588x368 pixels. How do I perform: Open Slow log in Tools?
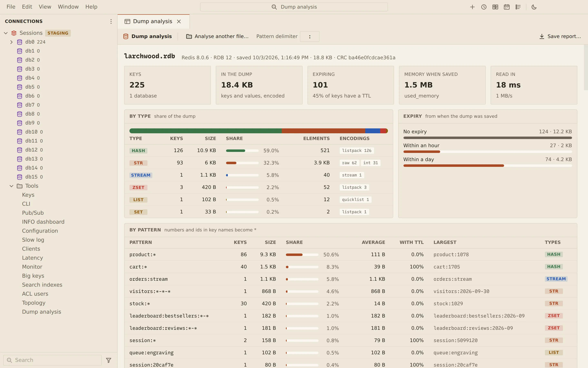coord(33,240)
